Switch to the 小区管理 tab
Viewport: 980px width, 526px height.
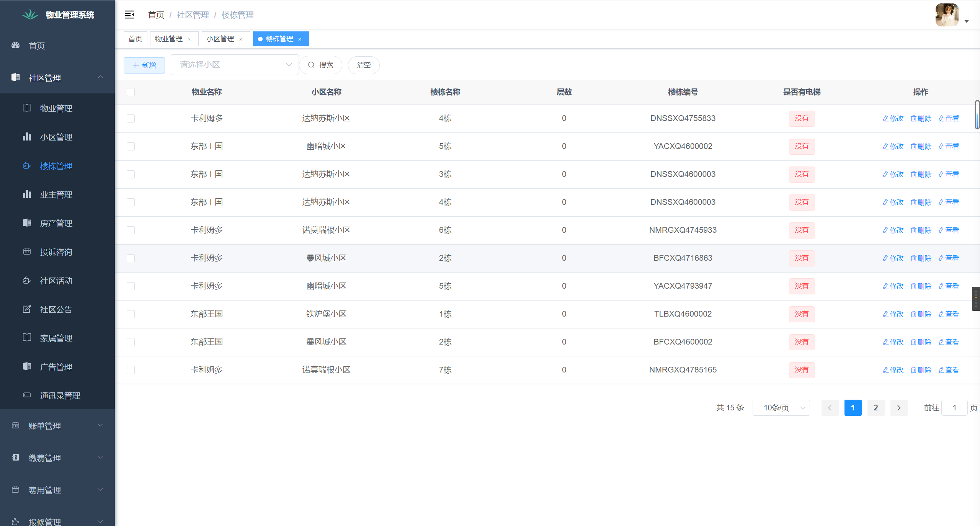pos(220,39)
